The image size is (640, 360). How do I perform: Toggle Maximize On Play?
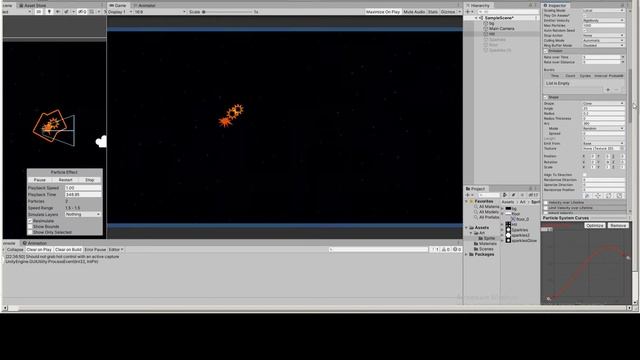point(382,12)
